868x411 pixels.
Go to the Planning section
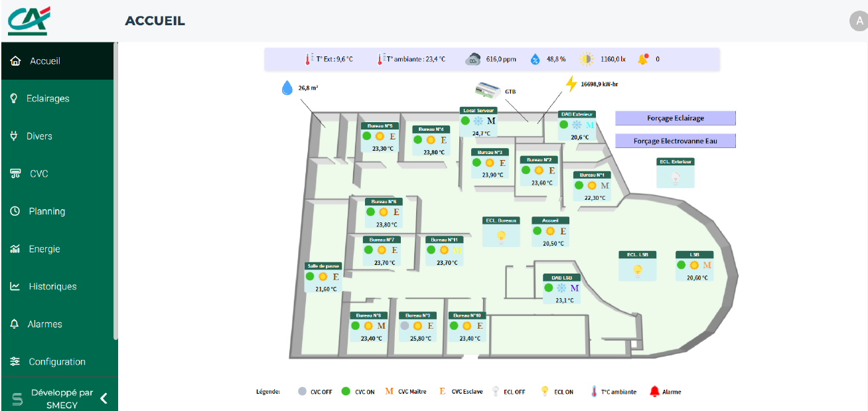[x=46, y=211]
